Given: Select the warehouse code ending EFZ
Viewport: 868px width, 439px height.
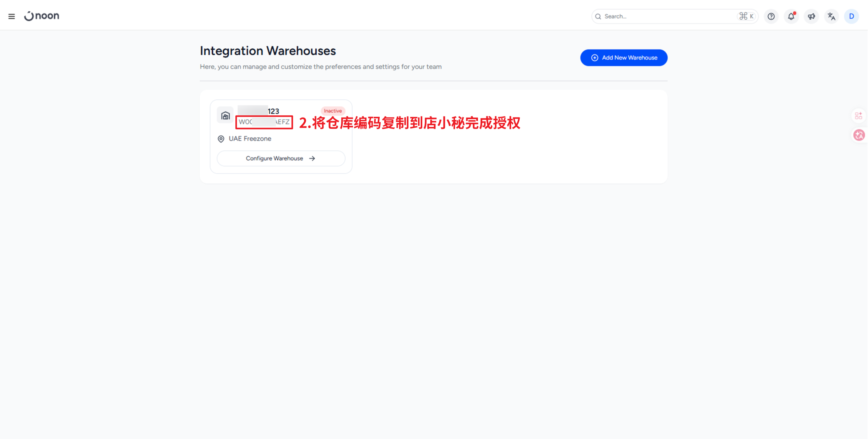Looking at the screenshot, I should pyautogui.click(x=264, y=122).
